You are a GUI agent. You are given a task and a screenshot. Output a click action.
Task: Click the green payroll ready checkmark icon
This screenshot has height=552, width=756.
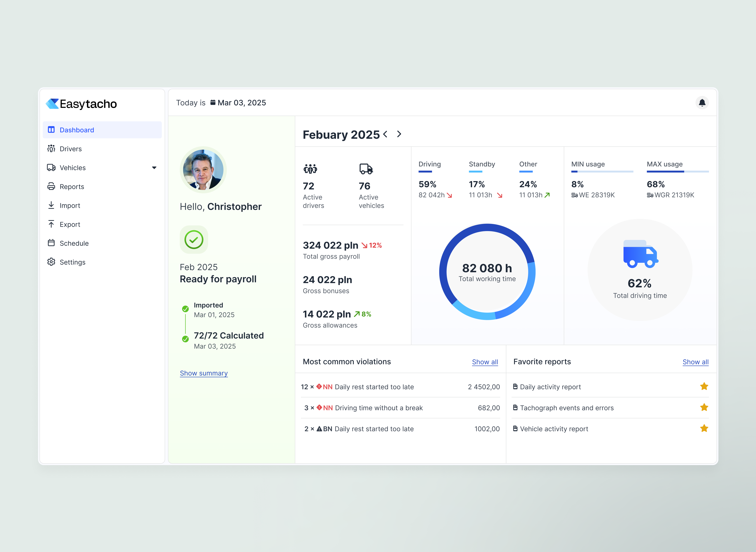point(194,239)
